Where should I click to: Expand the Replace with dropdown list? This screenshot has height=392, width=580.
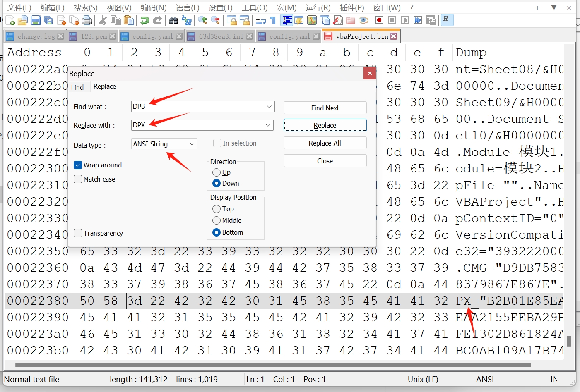point(268,125)
